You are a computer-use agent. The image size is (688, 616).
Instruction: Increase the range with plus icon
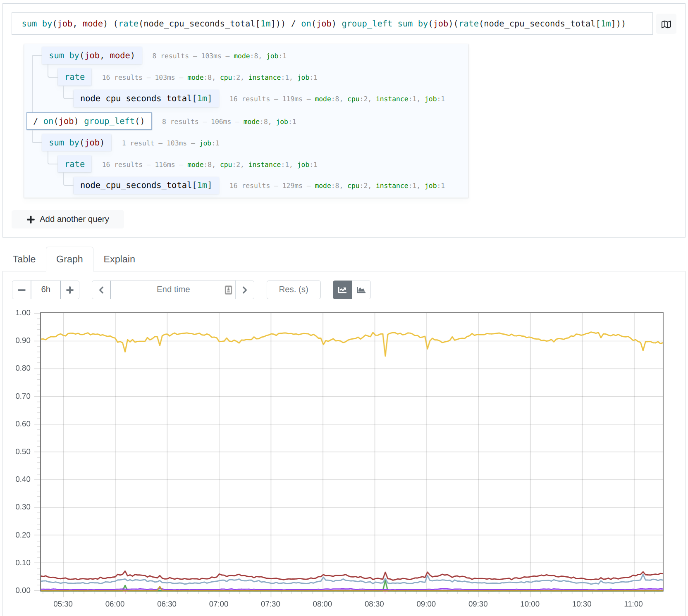(70, 290)
